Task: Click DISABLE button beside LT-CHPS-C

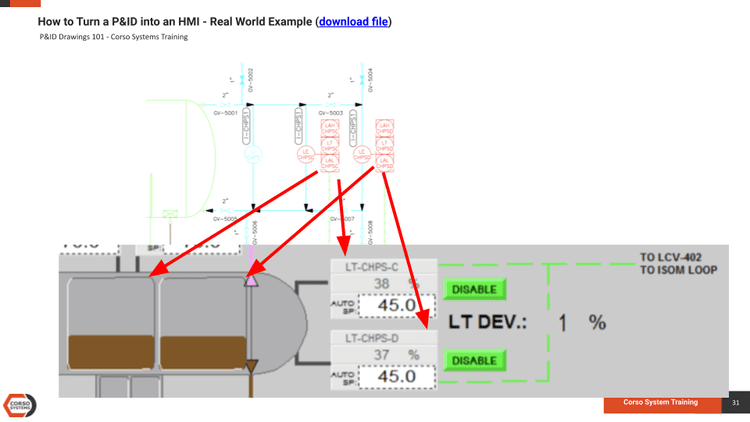Action: [x=474, y=289]
